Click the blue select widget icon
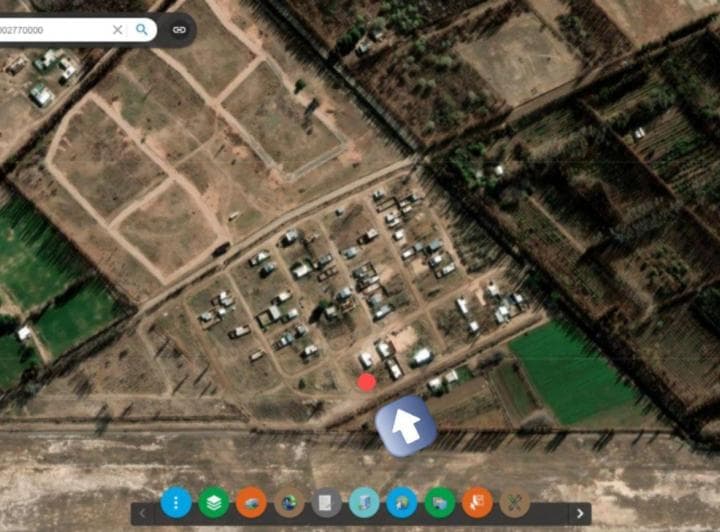This screenshot has height=532, width=720. coord(402,503)
